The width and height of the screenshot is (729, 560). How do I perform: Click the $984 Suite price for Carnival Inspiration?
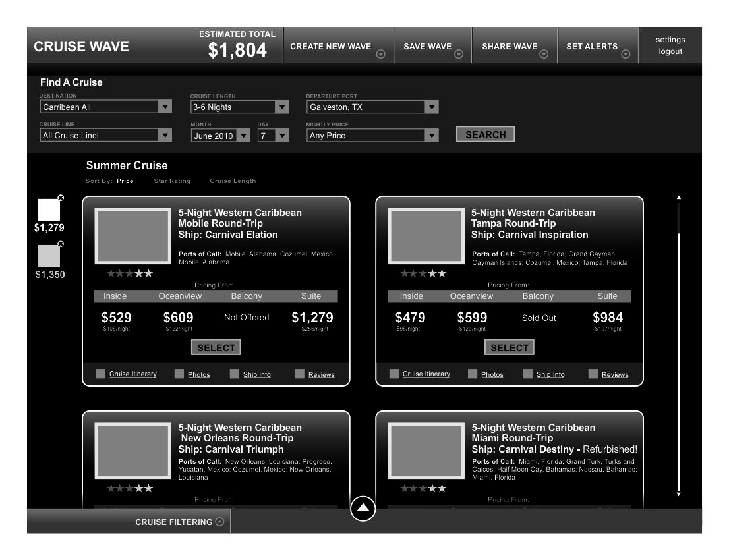608,318
